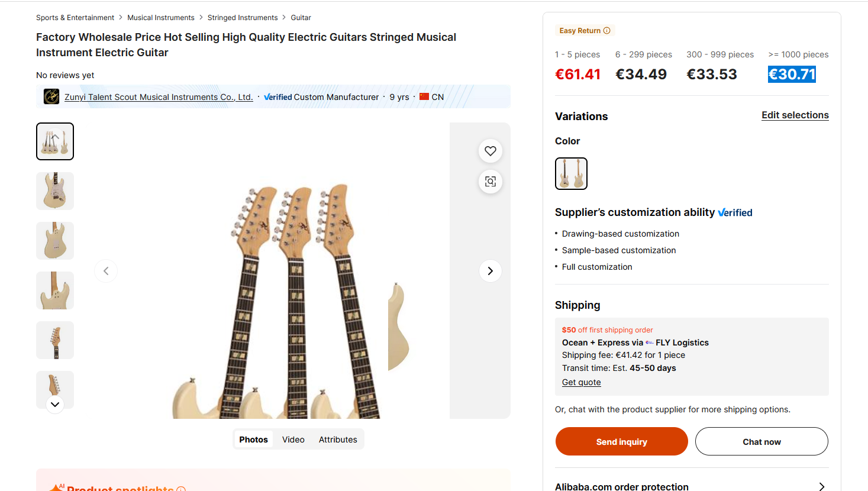The image size is (868, 491).
Task: Go to previous product photo with left arrow
Action: coord(106,271)
